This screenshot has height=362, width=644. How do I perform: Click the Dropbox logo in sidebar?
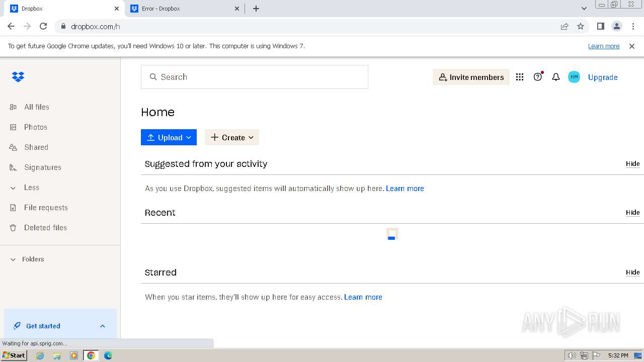pyautogui.click(x=18, y=77)
